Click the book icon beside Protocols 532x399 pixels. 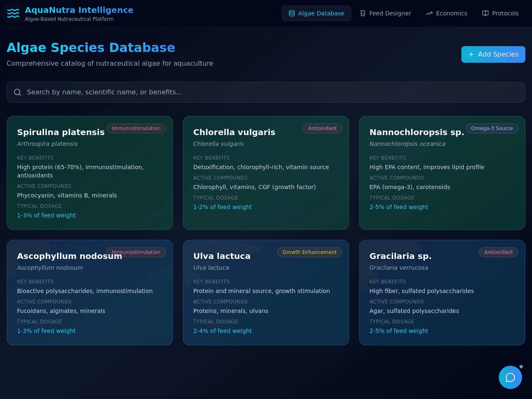click(485, 13)
